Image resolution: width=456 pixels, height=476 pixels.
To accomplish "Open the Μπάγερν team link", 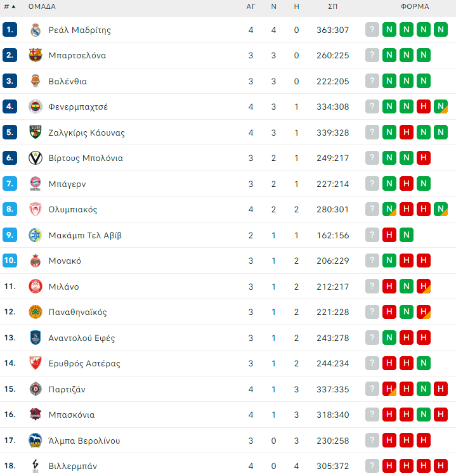I will click(67, 184).
